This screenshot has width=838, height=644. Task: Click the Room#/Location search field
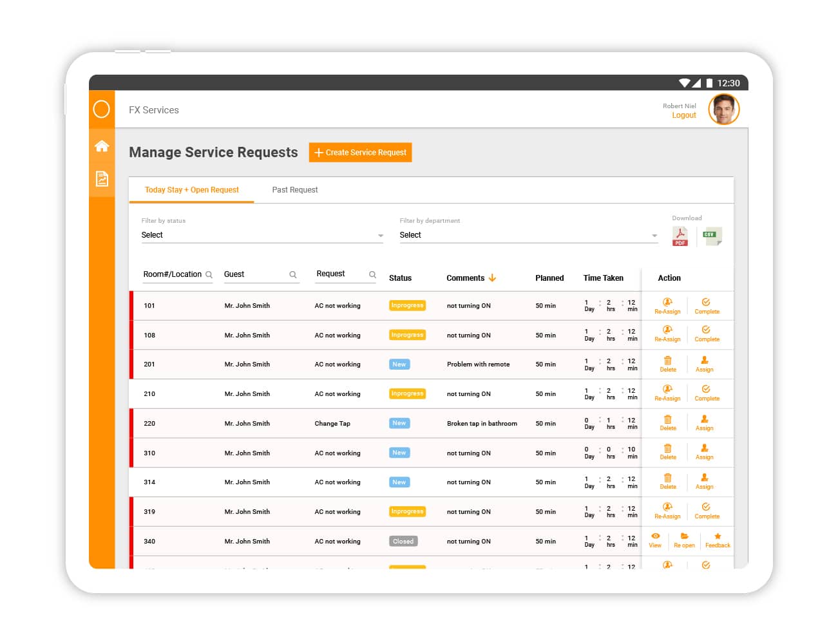173,274
